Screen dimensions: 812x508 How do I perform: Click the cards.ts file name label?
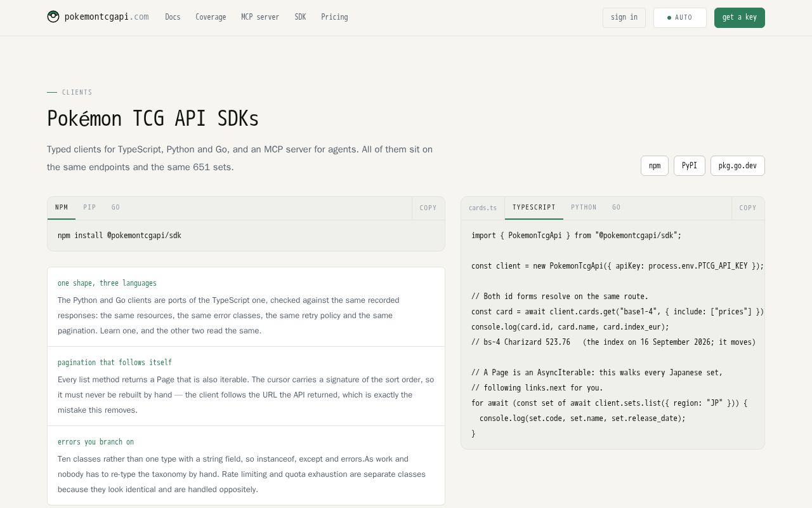point(483,208)
